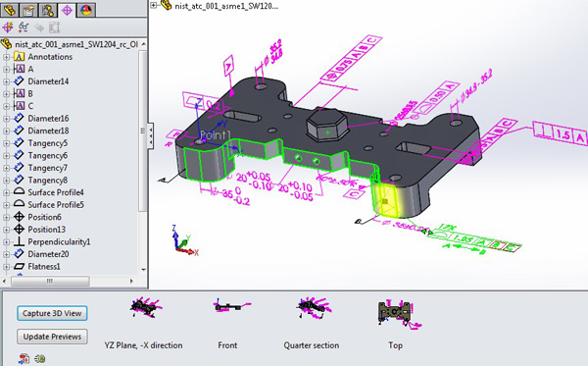The image size is (588, 366).
Task: Open the ConfigurationManager tab
Action: (48, 10)
